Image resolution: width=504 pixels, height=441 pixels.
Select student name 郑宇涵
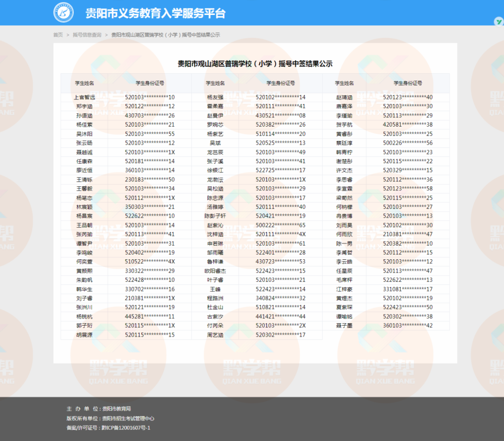[84, 106]
